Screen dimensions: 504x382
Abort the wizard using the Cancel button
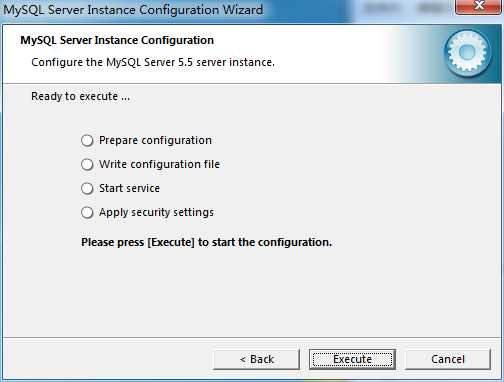pos(448,359)
